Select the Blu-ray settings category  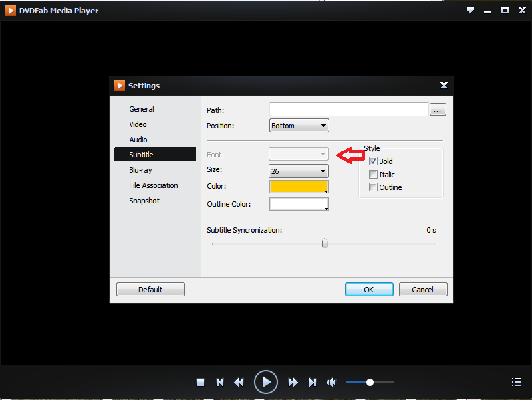(x=140, y=170)
